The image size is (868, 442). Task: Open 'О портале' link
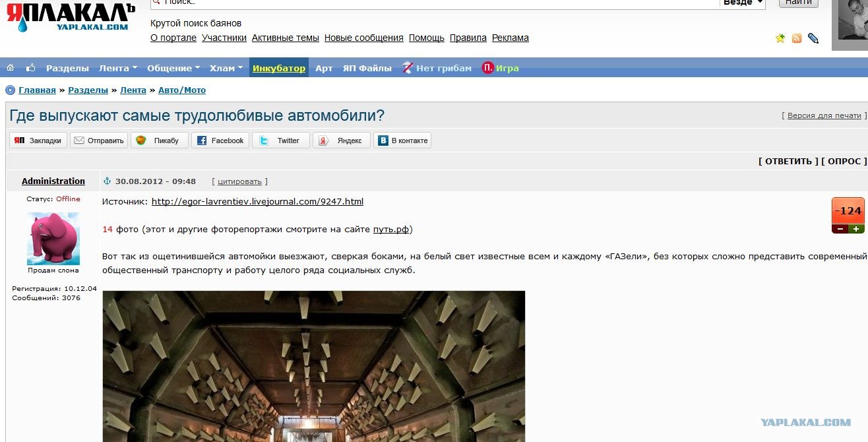click(x=173, y=38)
